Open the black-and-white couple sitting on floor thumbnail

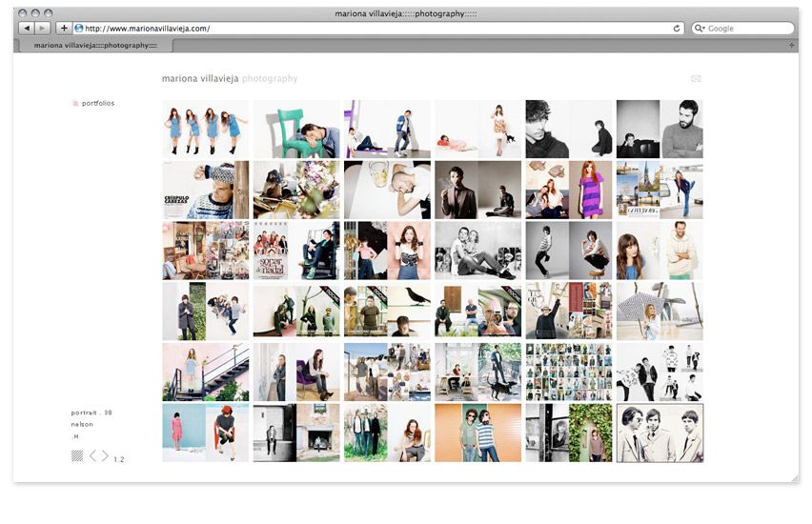(x=478, y=251)
